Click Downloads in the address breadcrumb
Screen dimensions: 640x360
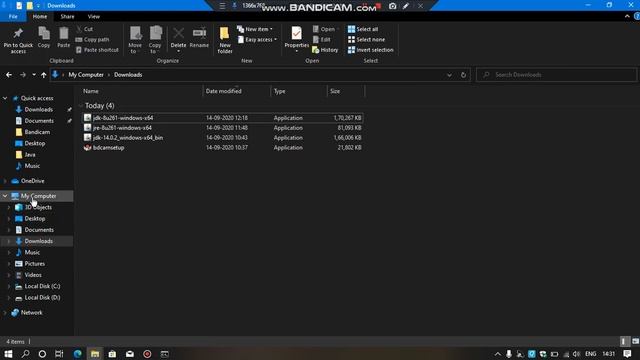[128, 75]
